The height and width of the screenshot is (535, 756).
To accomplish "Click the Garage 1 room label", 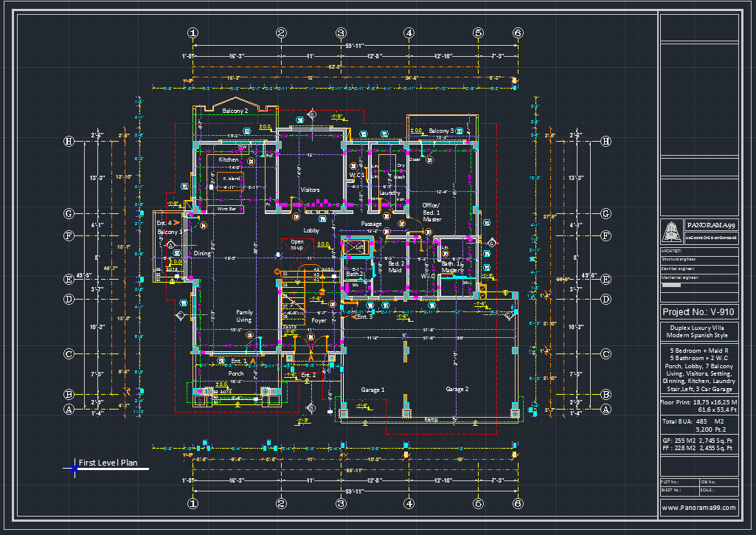I will point(372,390).
